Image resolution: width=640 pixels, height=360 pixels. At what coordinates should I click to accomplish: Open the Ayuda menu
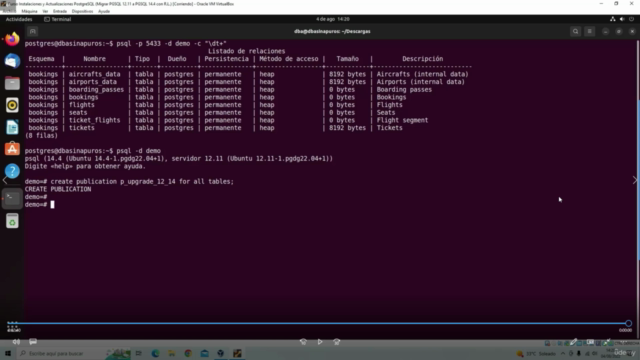click(x=104, y=11)
